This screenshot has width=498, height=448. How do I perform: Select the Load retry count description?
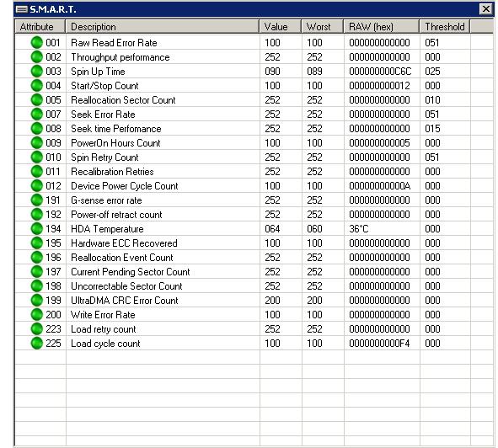[104, 329]
